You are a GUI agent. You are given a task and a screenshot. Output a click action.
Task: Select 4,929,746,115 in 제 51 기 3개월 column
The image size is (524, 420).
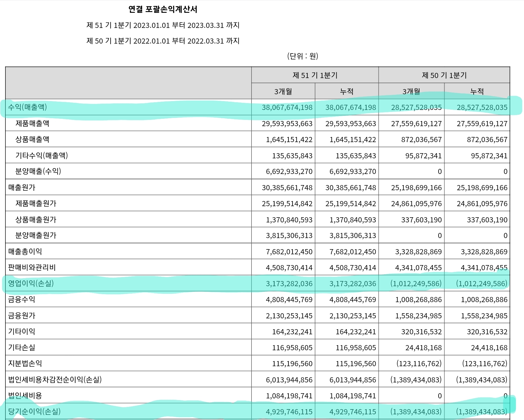289,412
